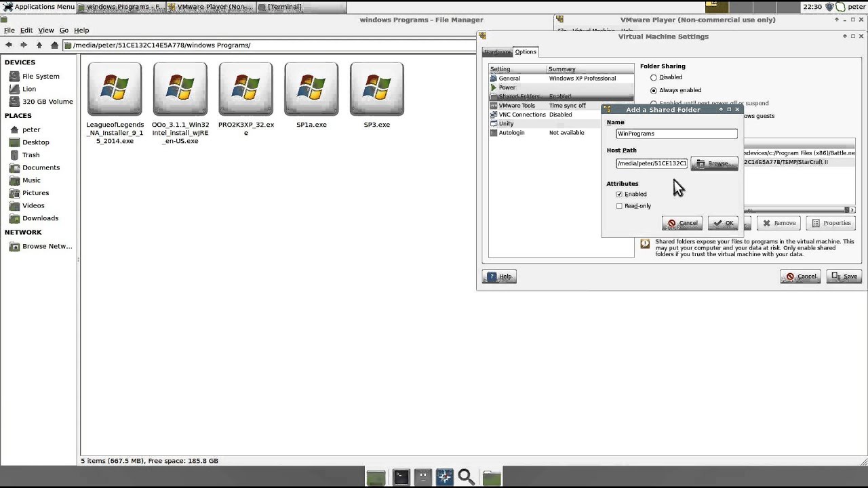Click Remove shared folder button

pos(778,223)
